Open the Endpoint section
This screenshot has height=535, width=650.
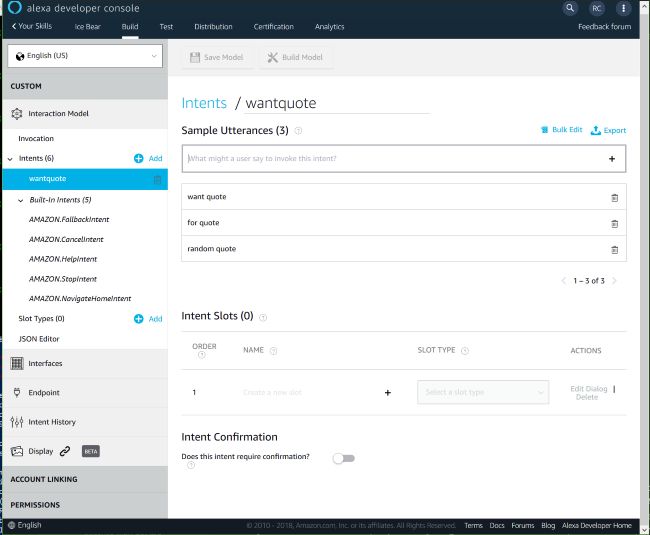pyautogui.click(x=85, y=392)
